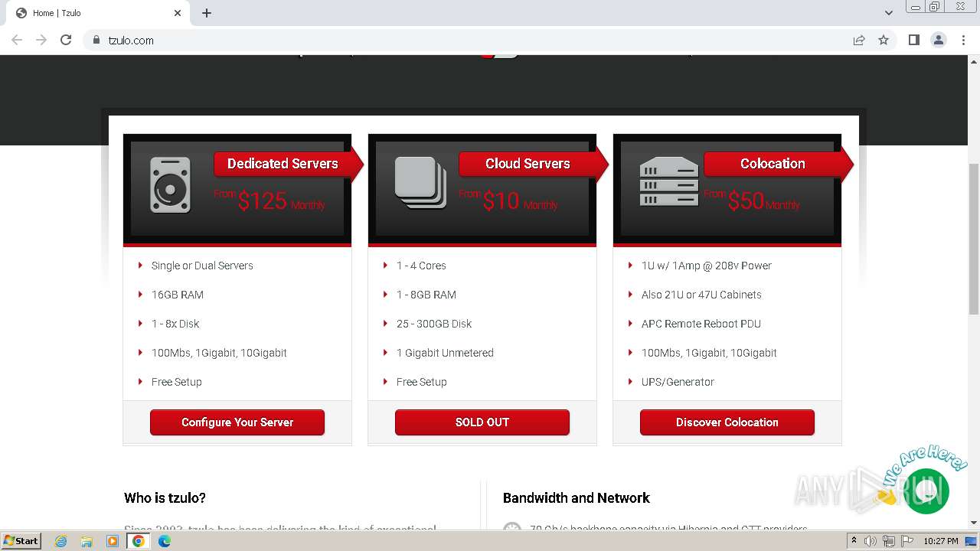Select 'Also 21U or 47U Cabinets' item
980x551 pixels.
tap(701, 295)
